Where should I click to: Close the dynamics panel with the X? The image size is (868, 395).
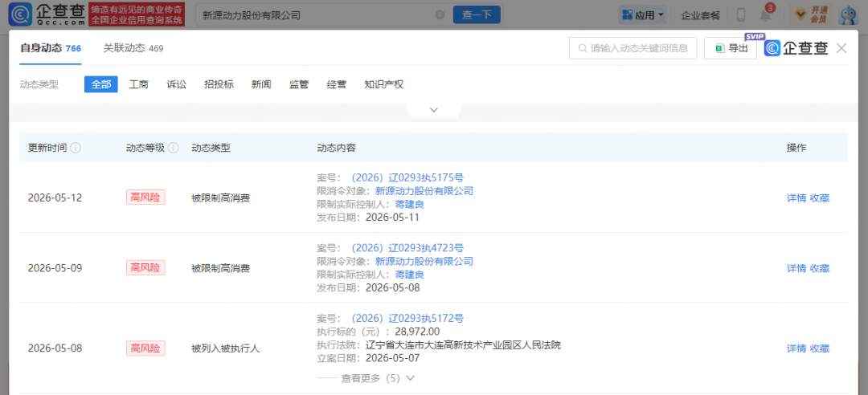[841, 48]
